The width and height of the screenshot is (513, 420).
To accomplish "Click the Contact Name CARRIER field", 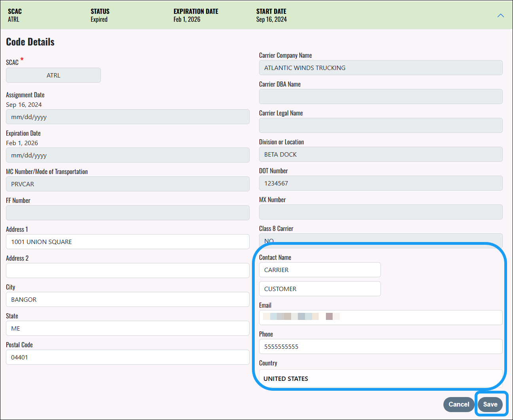I will point(320,270).
